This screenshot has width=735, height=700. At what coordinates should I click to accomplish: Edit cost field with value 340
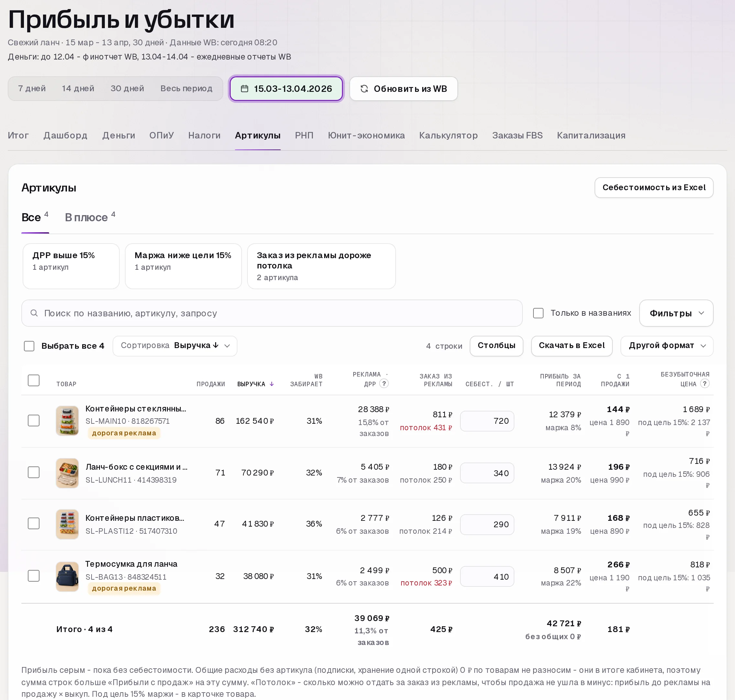pyautogui.click(x=487, y=473)
